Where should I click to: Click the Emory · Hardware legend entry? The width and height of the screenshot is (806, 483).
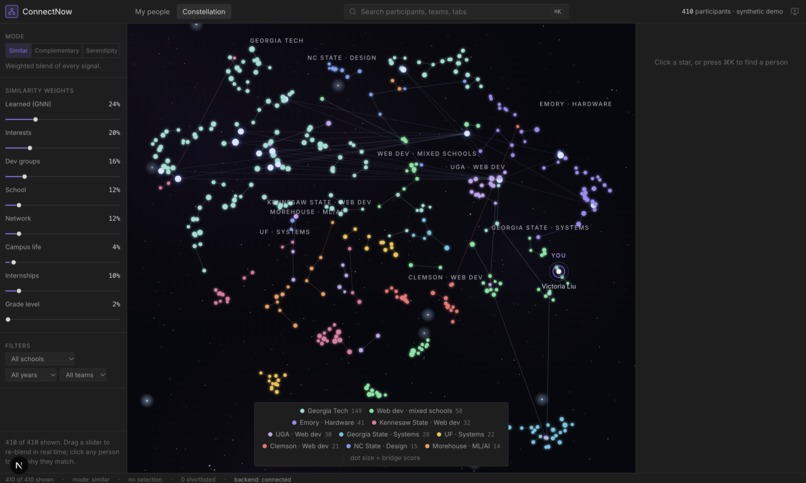tap(328, 422)
